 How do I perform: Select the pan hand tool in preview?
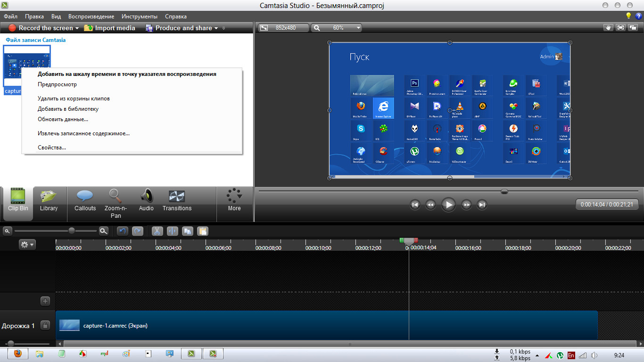tap(608, 28)
